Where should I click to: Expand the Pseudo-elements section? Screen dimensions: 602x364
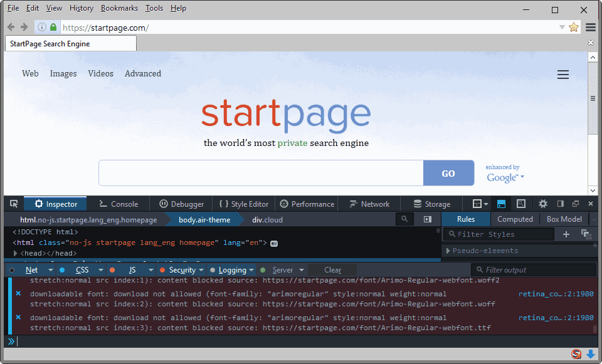[x=448, y=251]
